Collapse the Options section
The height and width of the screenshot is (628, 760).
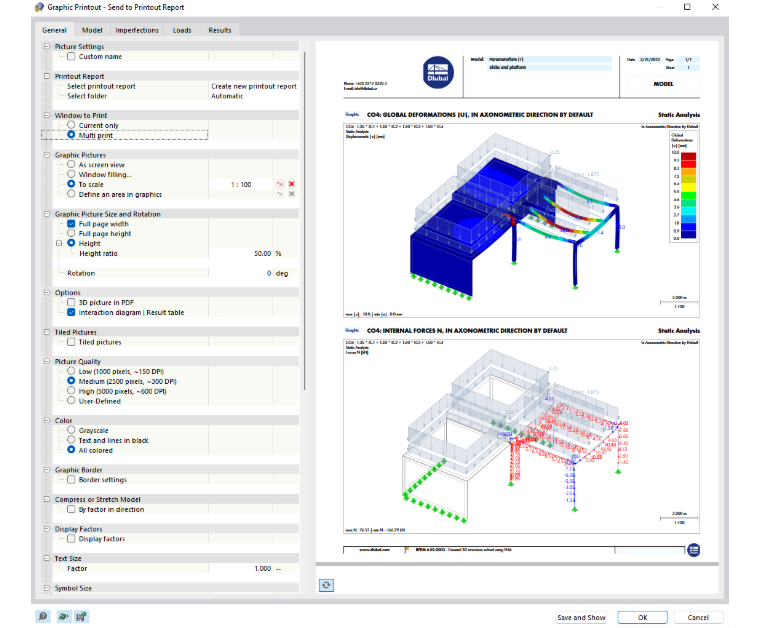click(x=47, y=292)
